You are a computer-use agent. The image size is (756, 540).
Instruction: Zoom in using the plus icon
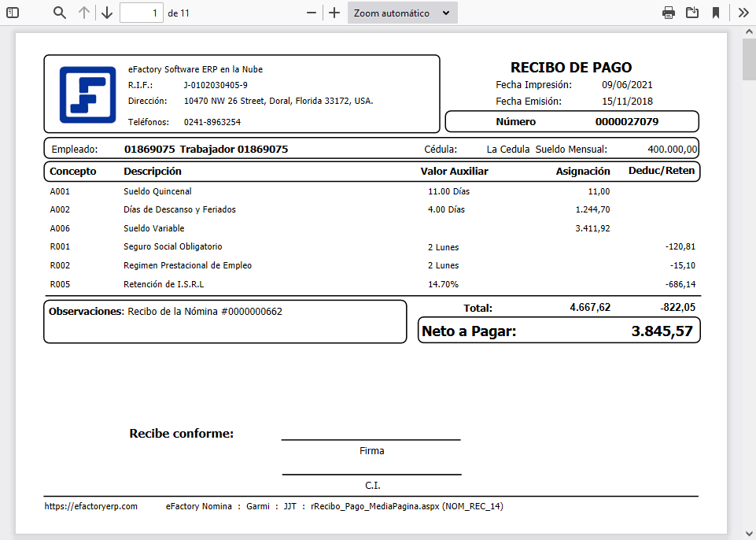[334, 13]
